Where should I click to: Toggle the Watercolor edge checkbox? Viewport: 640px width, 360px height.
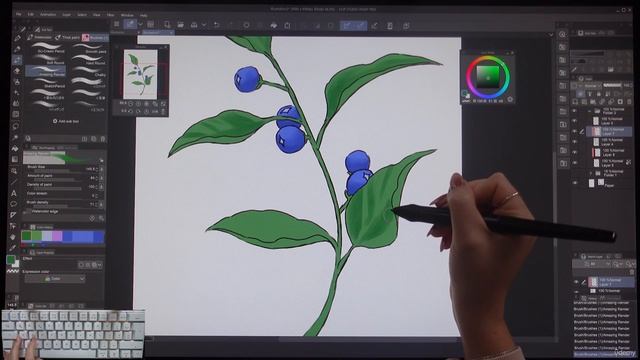pyautogui.click(x=28, y=212)
